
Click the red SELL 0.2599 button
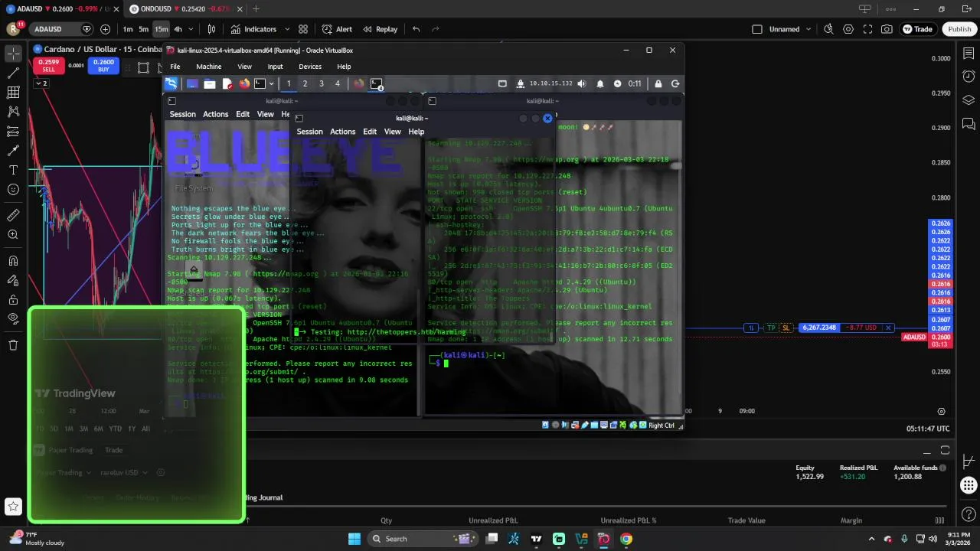(x=48, y=66)
